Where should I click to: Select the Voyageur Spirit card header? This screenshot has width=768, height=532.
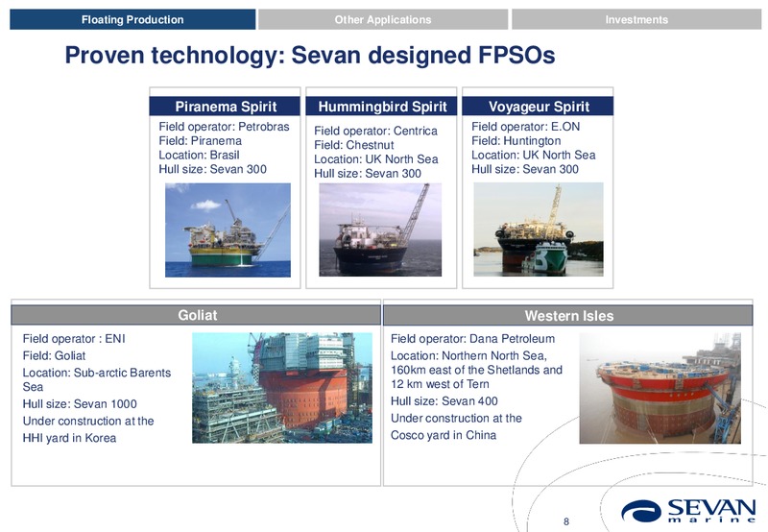click(x=539, y=107)
